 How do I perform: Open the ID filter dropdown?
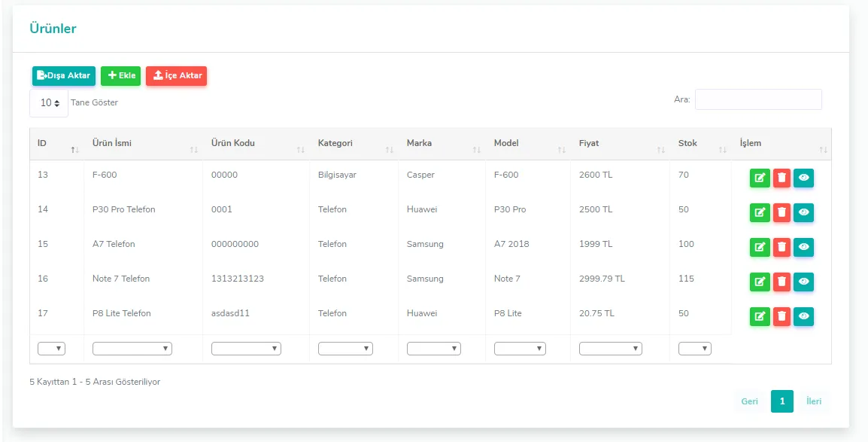point(51,349)
